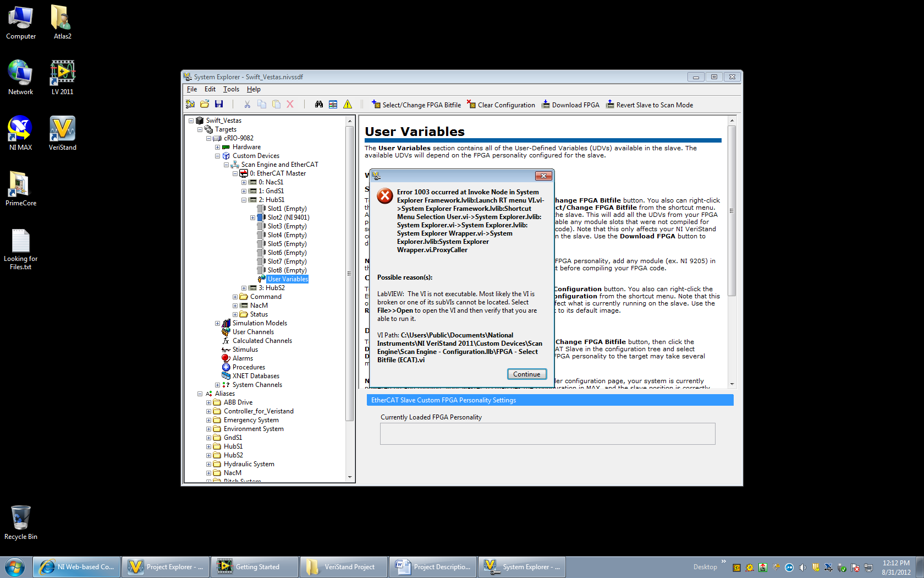Viewport: 924px width, 578px height.
Task: Click the New system definition toolbar icon
Action: pos(190,104)
